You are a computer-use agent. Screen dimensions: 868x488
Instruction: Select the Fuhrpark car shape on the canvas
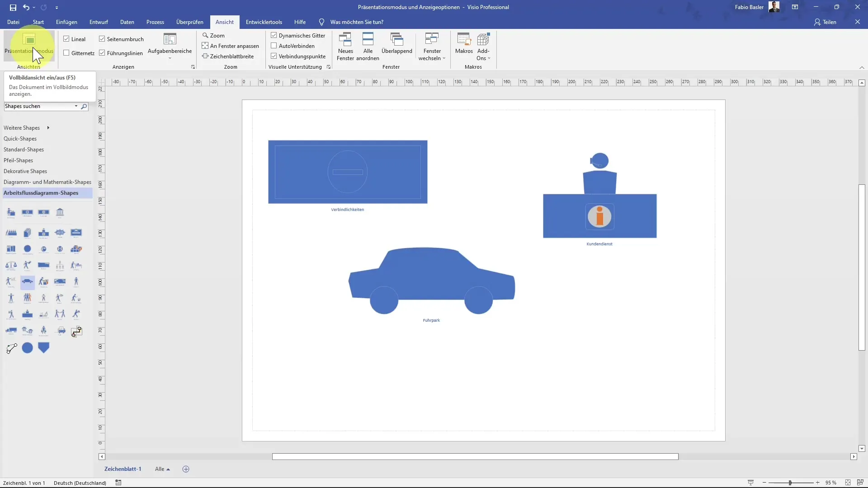[x=431, y=281]
